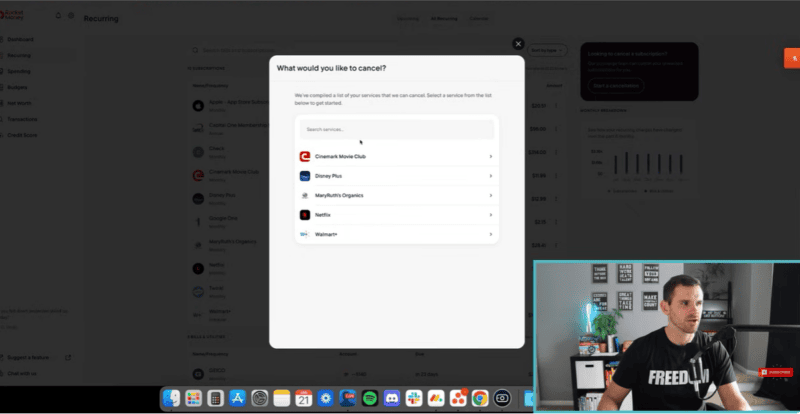This screenshot has width=800, height=414.
Task: Open the "Live" app icon in dock
Action: [x=347, y=398]
